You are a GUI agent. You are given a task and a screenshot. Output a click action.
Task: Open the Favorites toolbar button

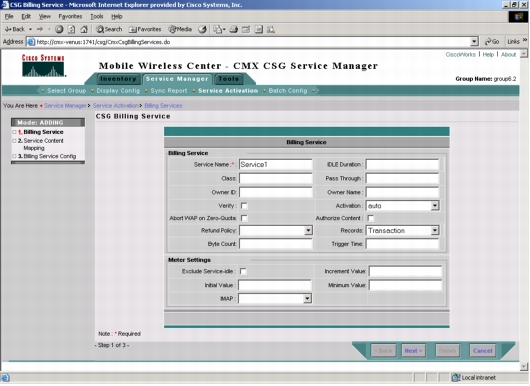145,29
